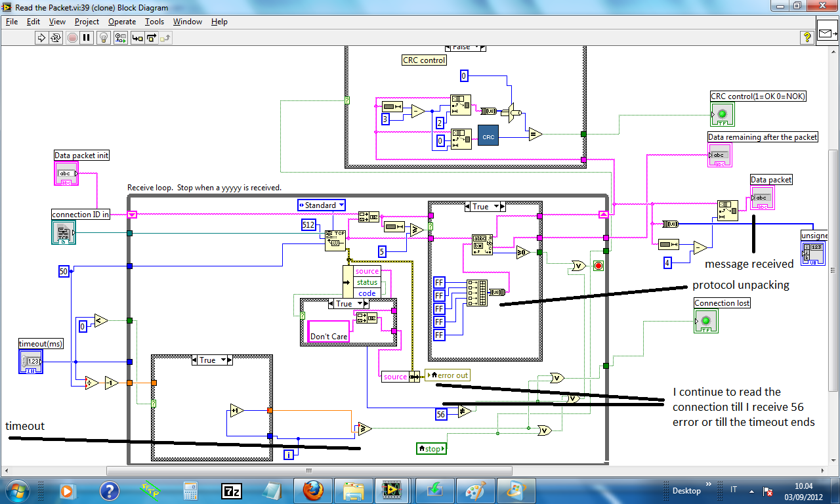This screenshot has width=840, height=504.
Task: Select the stop local variable
Action: (x=432, y=449)
